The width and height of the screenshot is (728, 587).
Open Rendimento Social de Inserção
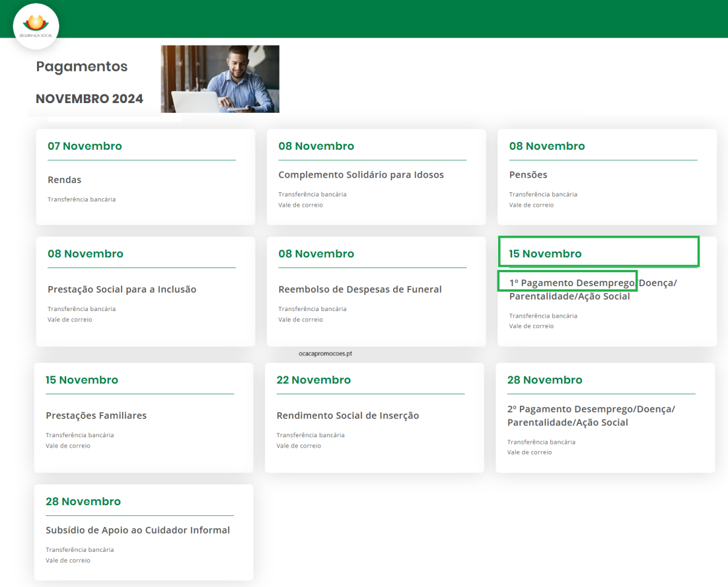coord(348,416)
